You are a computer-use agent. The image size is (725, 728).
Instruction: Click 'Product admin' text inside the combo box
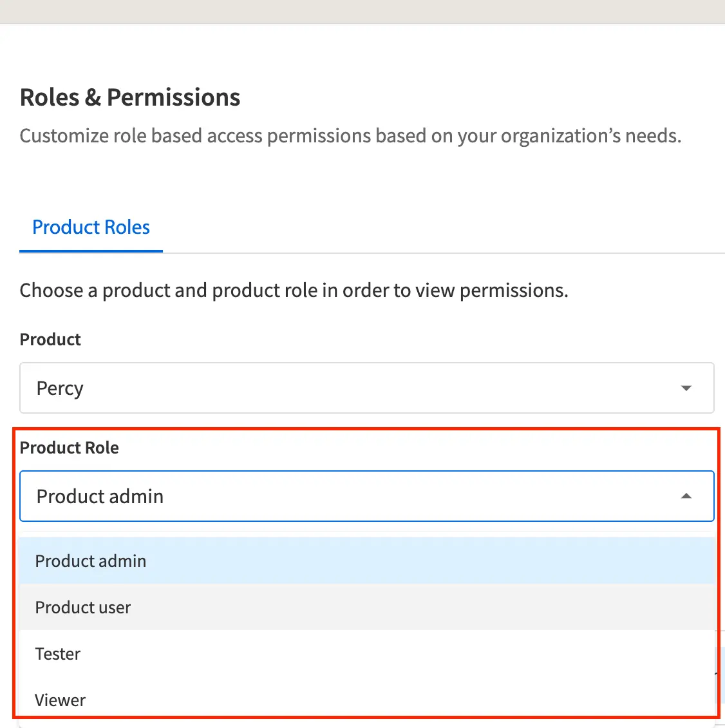pyautogui.click(x=100, y=497)
